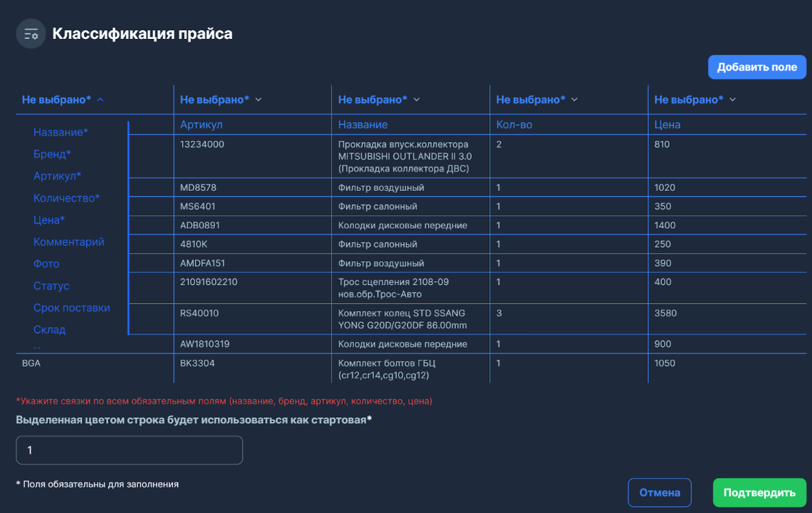Open the second column Не выбрано dropdown
This screenshot has width=812, height=513.
(221, 100)
